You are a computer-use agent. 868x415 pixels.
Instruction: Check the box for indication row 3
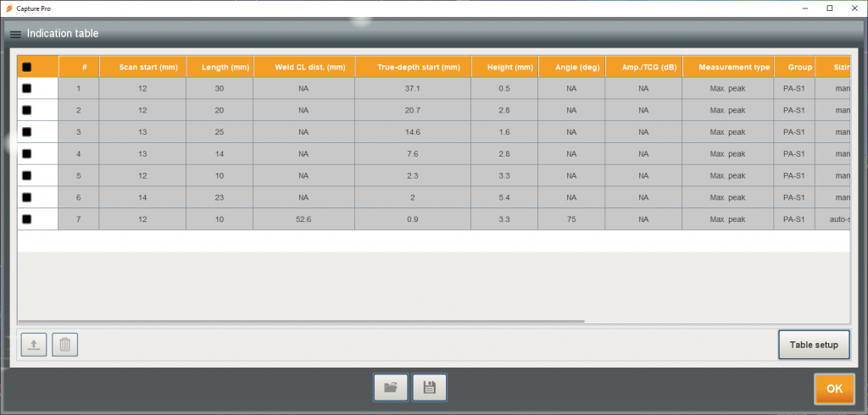[26, 131]
